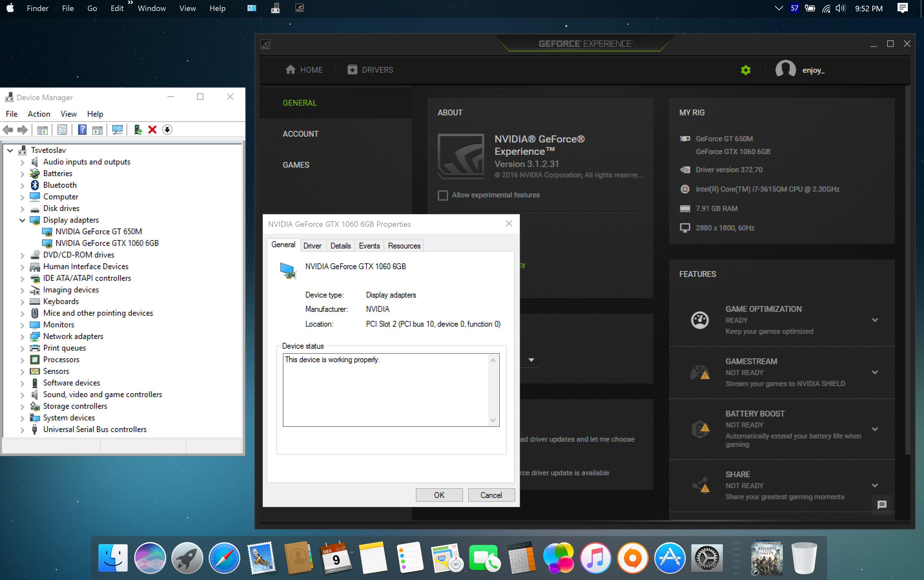Click the NVIDIA icon in top menu bar

coord(300,8)
